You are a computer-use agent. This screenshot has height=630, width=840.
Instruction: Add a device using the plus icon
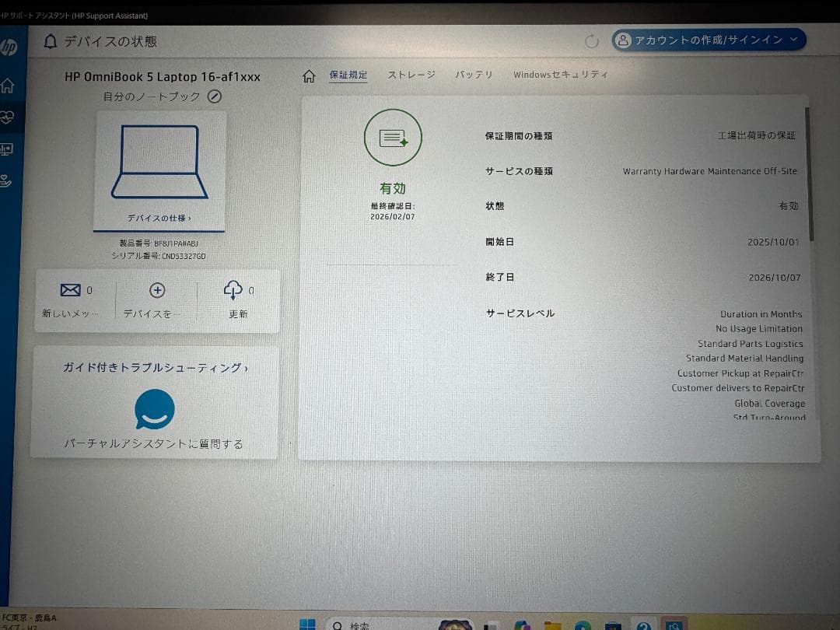click(157, 289)
